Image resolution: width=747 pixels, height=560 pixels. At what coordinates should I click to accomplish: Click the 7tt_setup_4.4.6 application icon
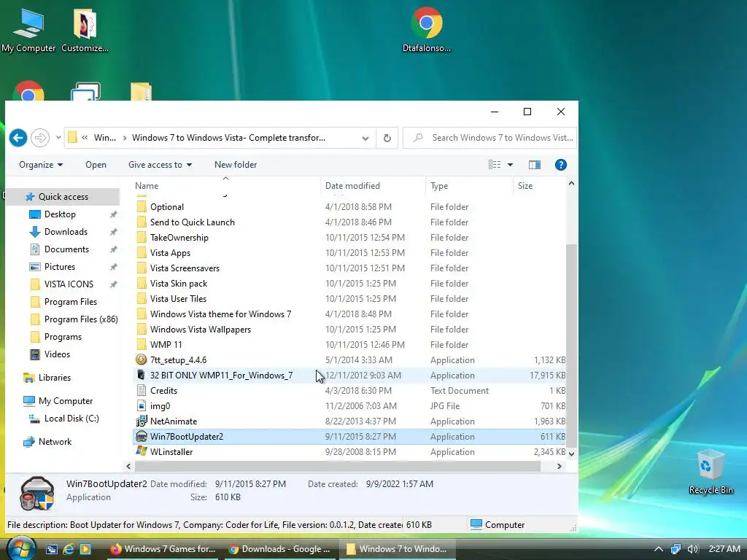(x=141, y=360)
